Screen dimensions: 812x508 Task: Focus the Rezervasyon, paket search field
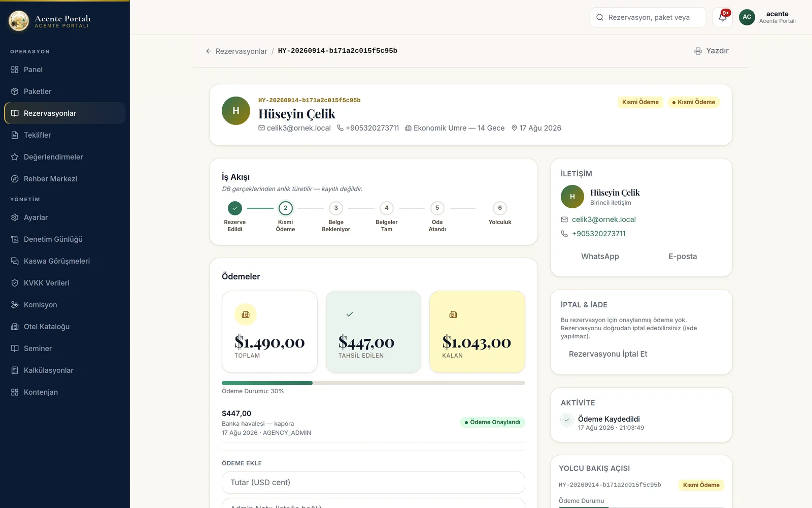pyautogui.click(x=648, y=17)
